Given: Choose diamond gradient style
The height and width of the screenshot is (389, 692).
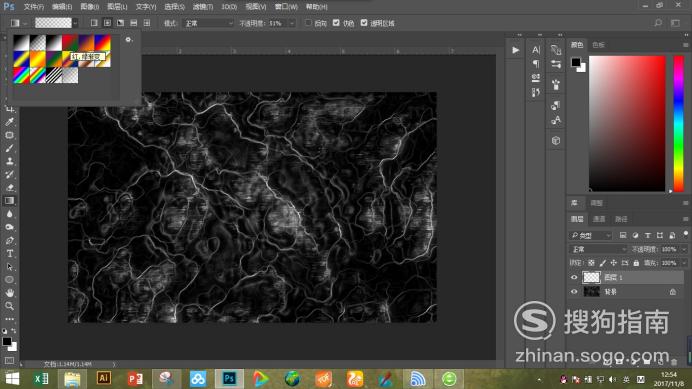Looking at the screenshot, I should (x=147, y=23).
